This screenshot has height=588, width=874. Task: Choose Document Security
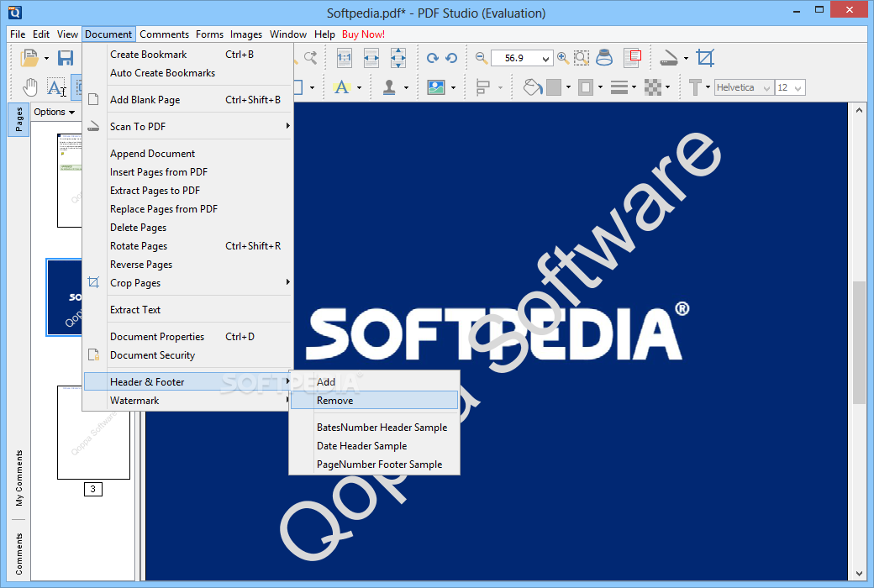(x=188, y=355)
